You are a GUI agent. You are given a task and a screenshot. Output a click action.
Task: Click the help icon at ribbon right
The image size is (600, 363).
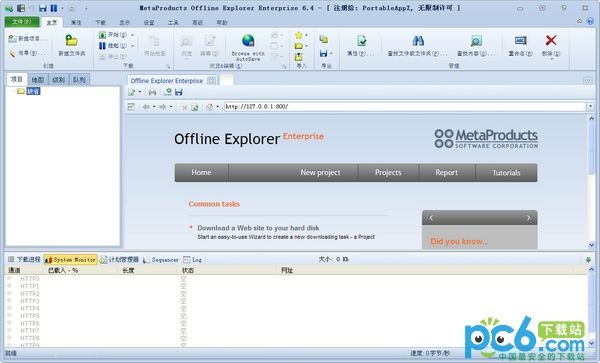[590, 21]
